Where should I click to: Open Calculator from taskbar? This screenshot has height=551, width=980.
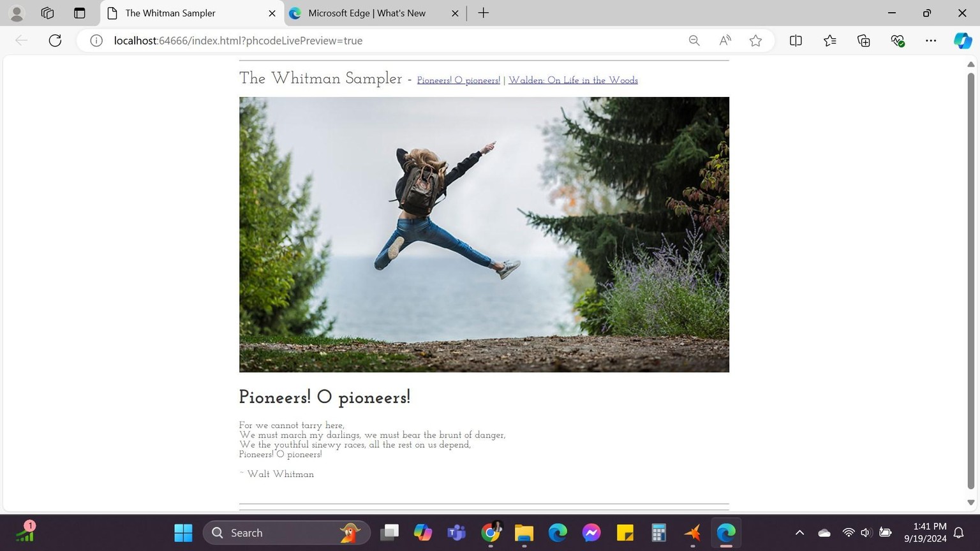click(658, 533)
